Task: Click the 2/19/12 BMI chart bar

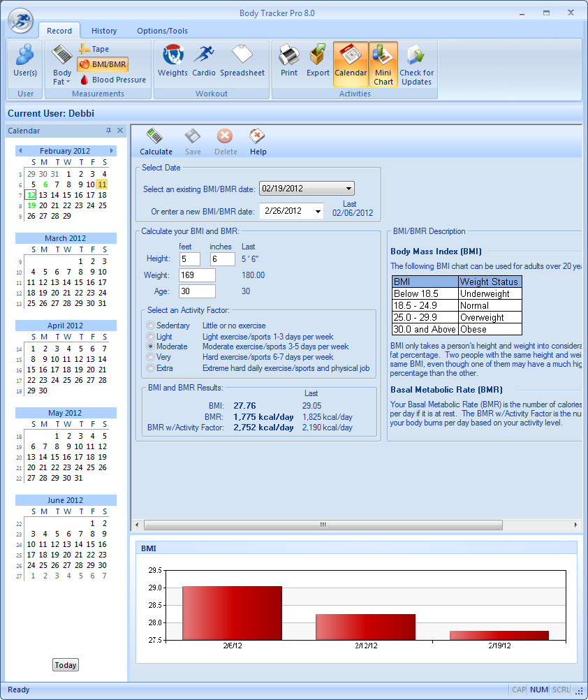Action: (x=499, y=636)
